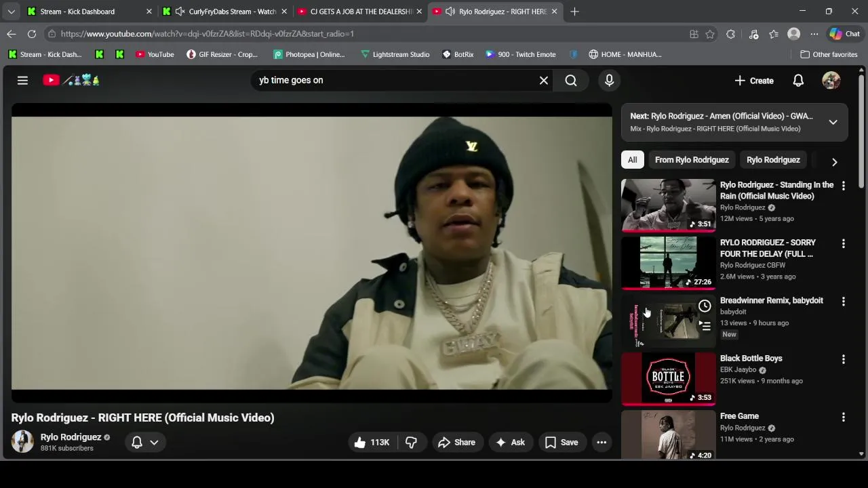Open the browser Favorites star-list icon

pyautogui.click(x=774, y=34)
